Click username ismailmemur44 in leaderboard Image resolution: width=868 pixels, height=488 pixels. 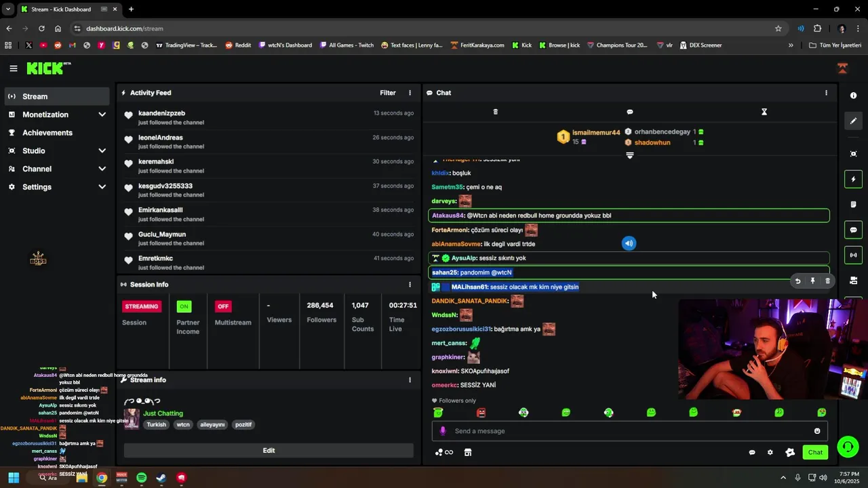point(596,133)
